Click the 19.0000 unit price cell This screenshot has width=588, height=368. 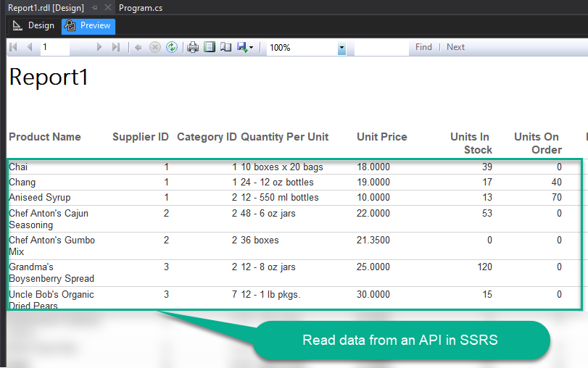[373, 182]
